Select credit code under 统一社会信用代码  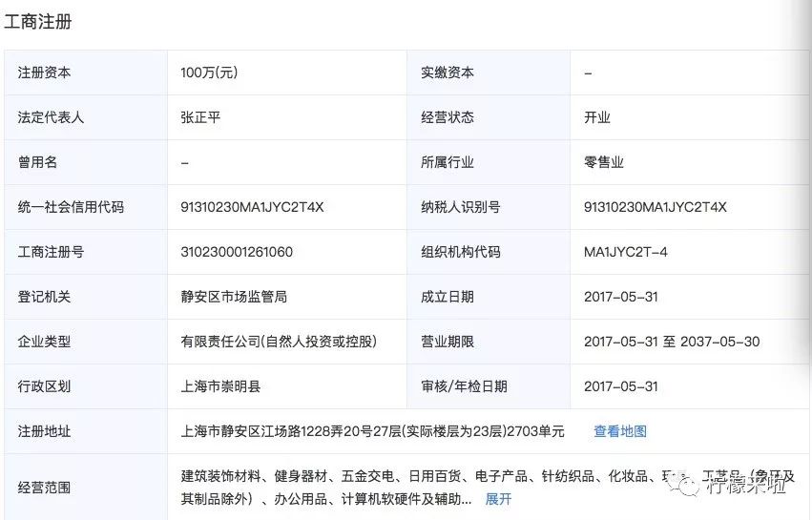click(x=252, y=207)
